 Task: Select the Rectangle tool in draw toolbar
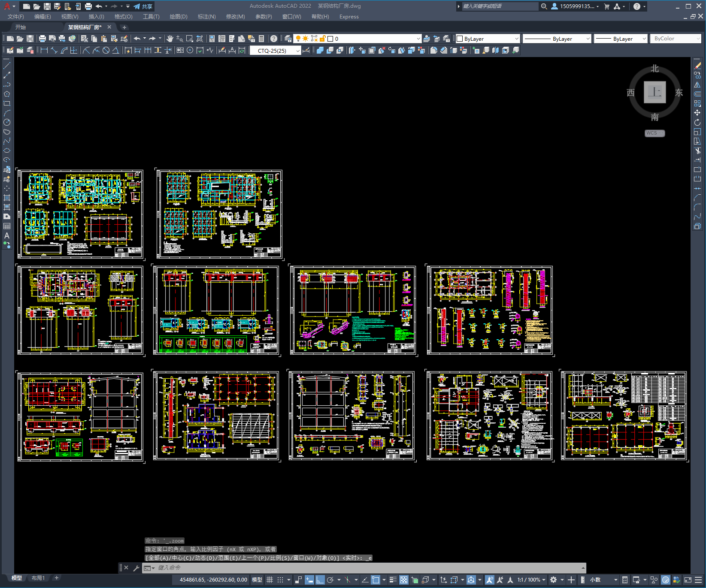(7, 103)
